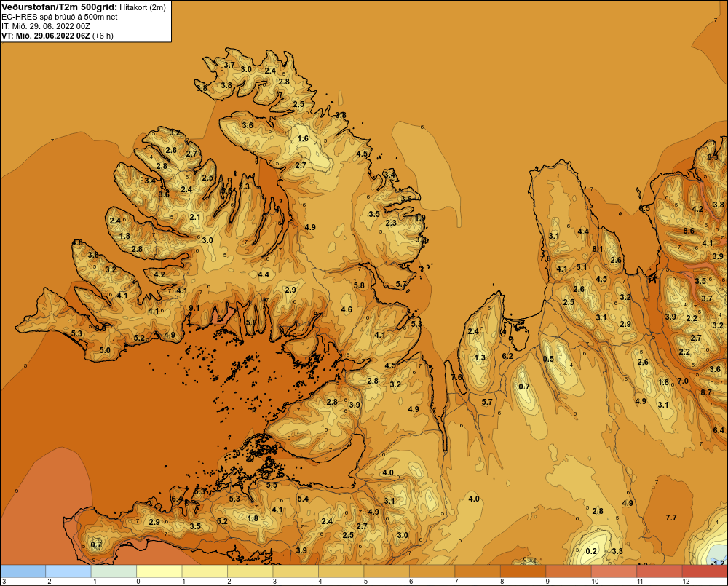Pick legend color between 3 and 4
Viewport: 728px width, 586px height.
(296, 571)
